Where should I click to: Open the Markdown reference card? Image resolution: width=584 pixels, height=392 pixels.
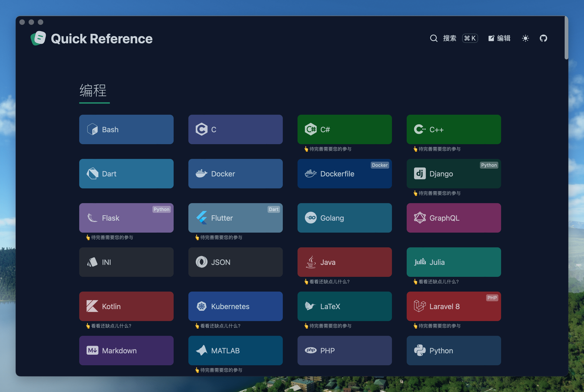[x=126, y=351]
